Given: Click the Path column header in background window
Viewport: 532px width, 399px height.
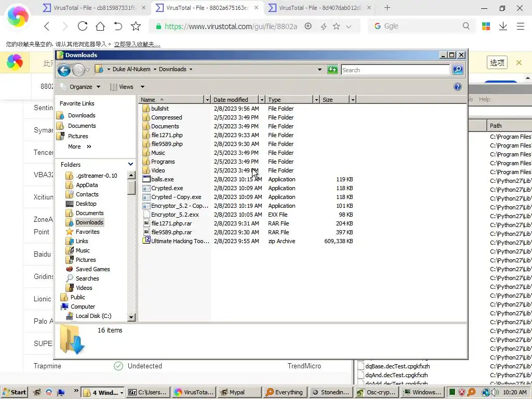Looking at the screenshot, I should tap(509, 126).
